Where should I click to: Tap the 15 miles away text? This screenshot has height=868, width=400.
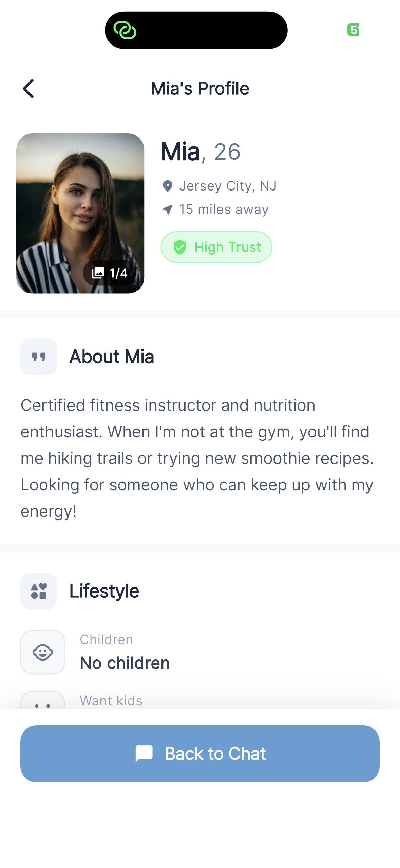click(224, 210)
